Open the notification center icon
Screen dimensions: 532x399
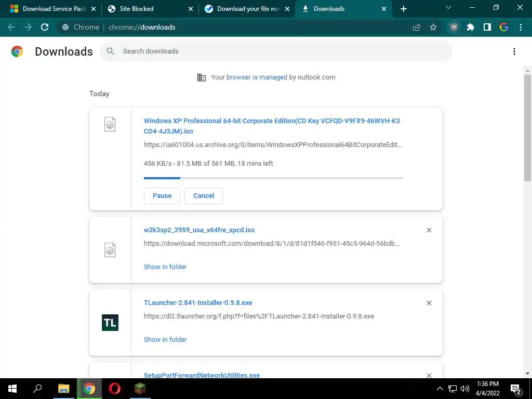516,390
